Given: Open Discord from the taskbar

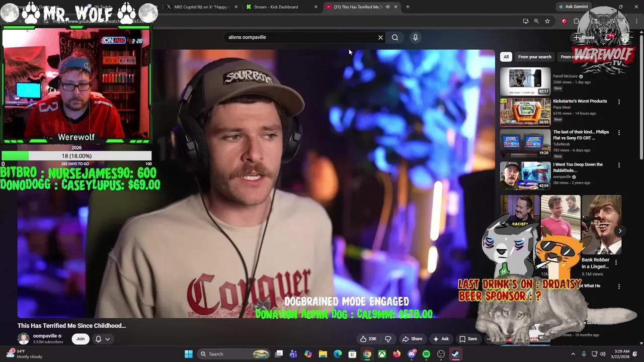Looking at the screenshot, I should tap(412, 354).
